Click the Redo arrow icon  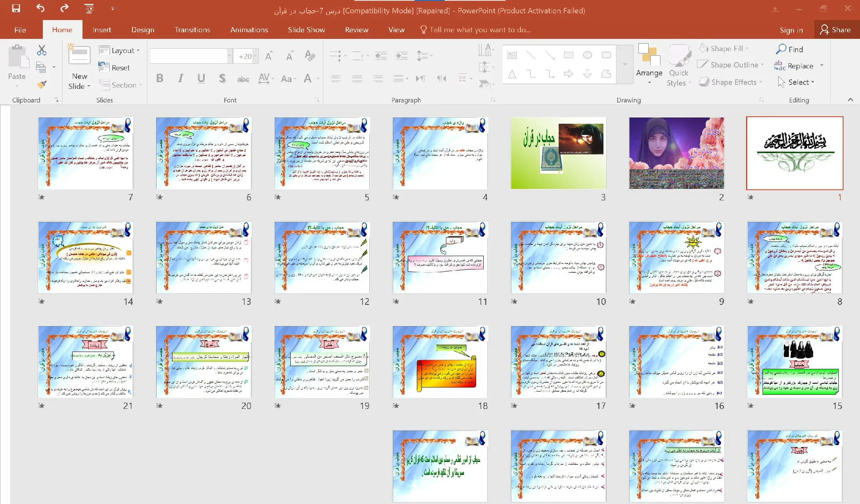[64, 8]
